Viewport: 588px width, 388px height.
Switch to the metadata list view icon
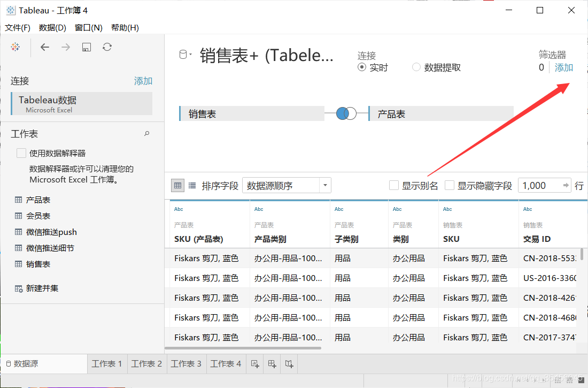pos(192,186)
